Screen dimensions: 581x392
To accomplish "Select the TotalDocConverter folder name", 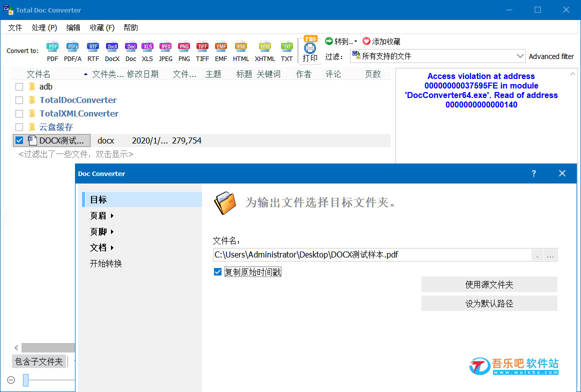I will (78, 100).
